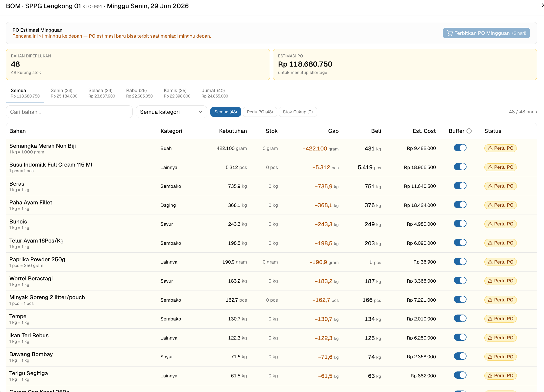Click Perlu PO status for Bawang Bombay
The image size is (544, 392).
(500, 357)
